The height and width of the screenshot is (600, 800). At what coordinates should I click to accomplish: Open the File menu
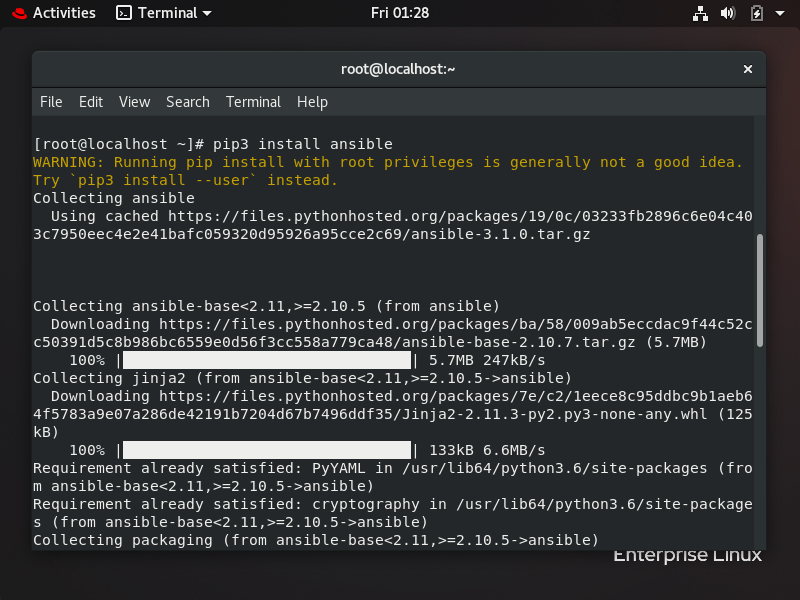pos(51,102)
